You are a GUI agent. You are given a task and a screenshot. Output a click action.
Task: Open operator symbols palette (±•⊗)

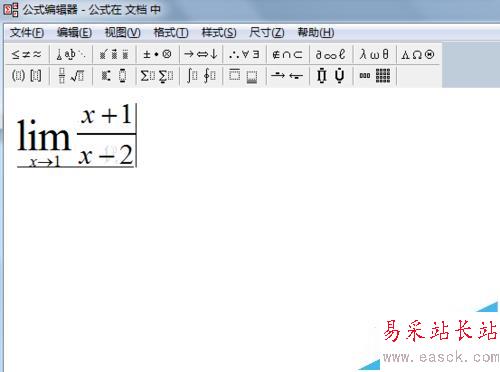point(157,54)
